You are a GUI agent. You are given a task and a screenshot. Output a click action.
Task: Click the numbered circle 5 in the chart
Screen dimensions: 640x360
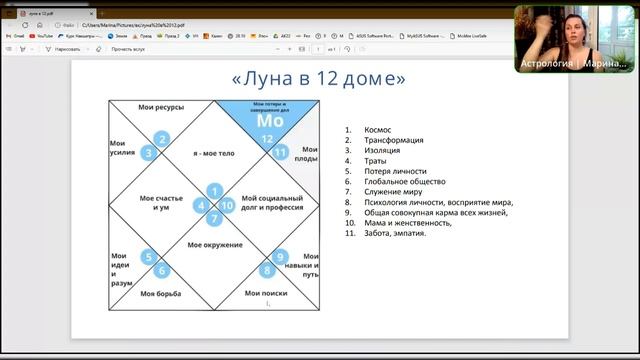click(x=149, y=257)
